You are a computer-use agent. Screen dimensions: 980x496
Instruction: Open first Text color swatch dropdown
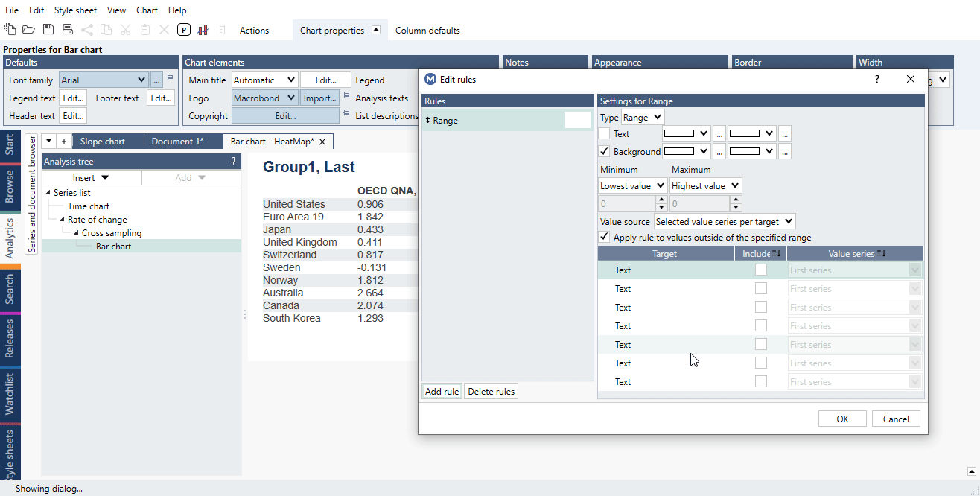point(687,134)
